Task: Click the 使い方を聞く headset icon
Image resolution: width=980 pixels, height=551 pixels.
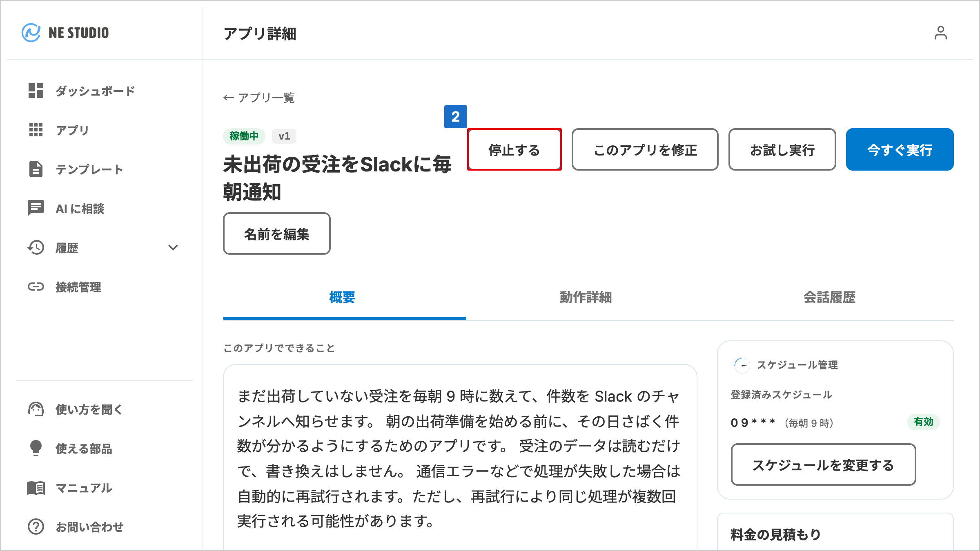Action: coord(36,409)
